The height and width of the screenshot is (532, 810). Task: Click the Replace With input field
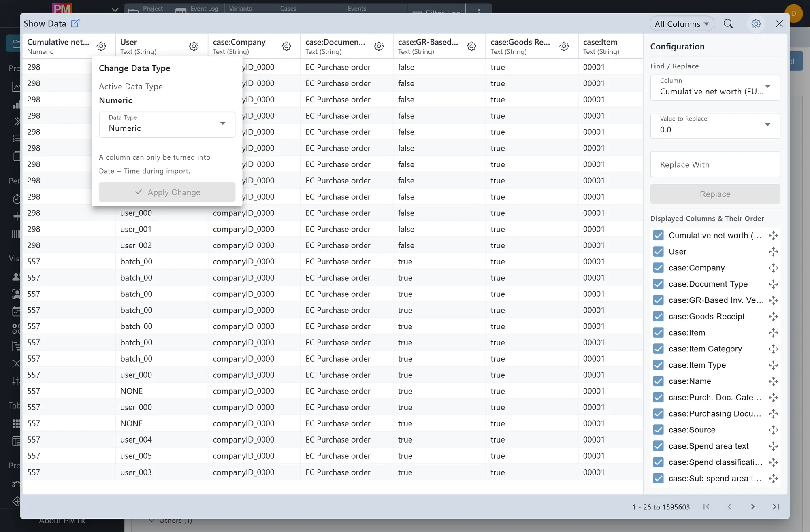715,164
